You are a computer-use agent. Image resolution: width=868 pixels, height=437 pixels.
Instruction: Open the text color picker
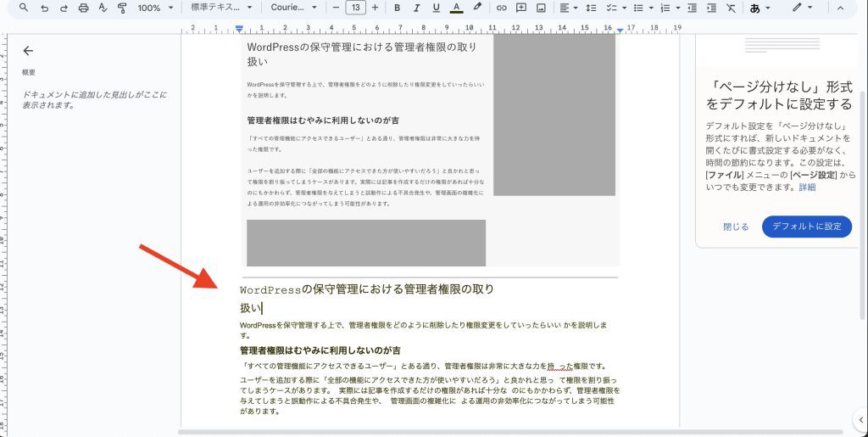(456, 8)
